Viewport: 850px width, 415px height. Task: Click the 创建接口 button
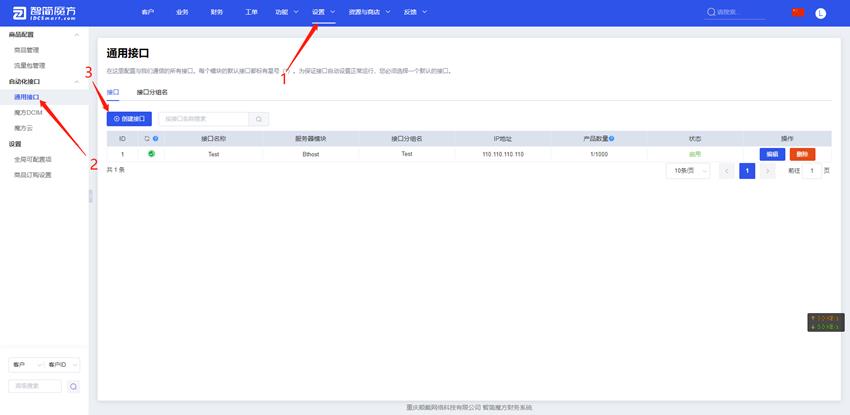129,119
